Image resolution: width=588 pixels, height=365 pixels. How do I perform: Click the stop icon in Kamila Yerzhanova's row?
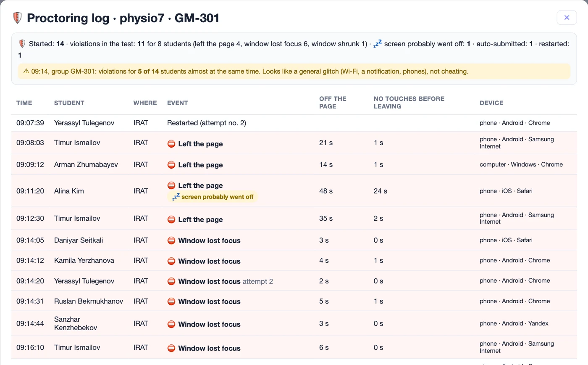[x=171, y=261]
